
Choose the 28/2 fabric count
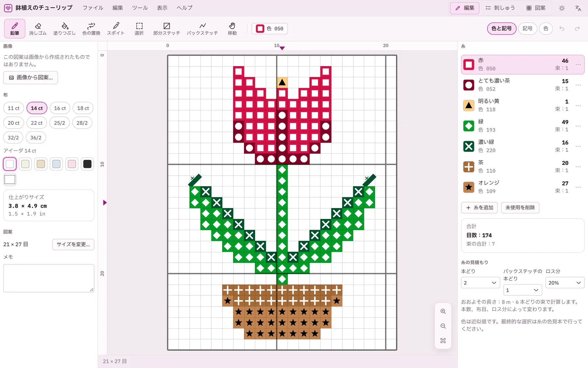(82, 123)
